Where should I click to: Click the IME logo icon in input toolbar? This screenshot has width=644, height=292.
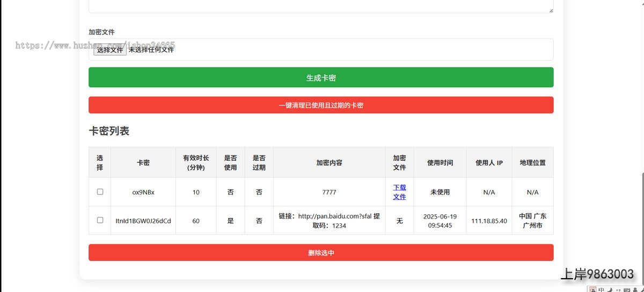(x=592, y=290)
